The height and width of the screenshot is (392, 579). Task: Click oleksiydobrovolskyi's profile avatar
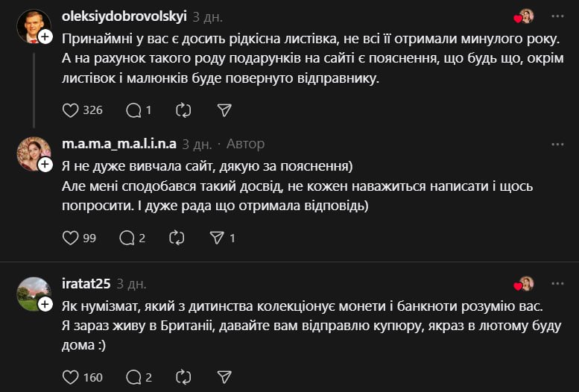point(33,25)
